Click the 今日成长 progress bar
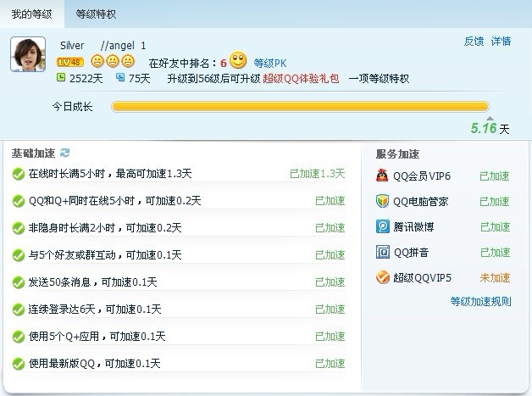Viewport: 532px width, 396px height. 300,107
